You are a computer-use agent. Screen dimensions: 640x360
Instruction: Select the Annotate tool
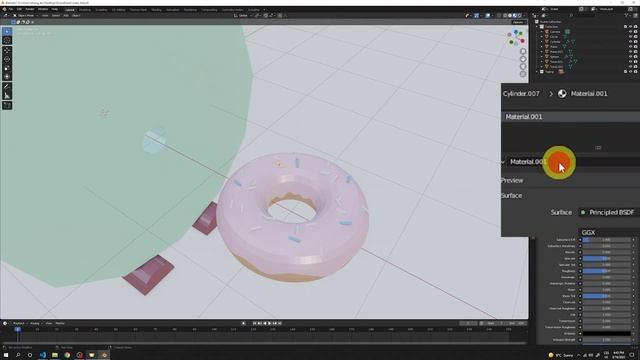click(x=7, y=87)
